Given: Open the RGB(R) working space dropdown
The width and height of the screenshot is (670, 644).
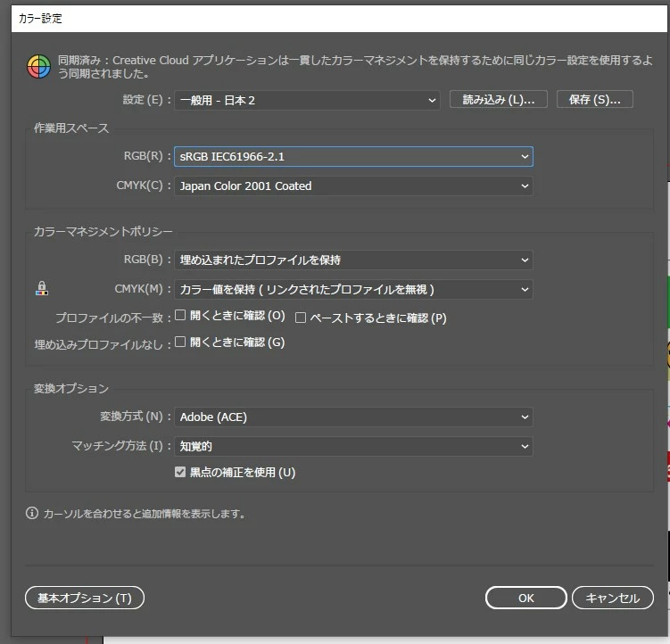Looking at the screenshot, I should tap(353, 156).
